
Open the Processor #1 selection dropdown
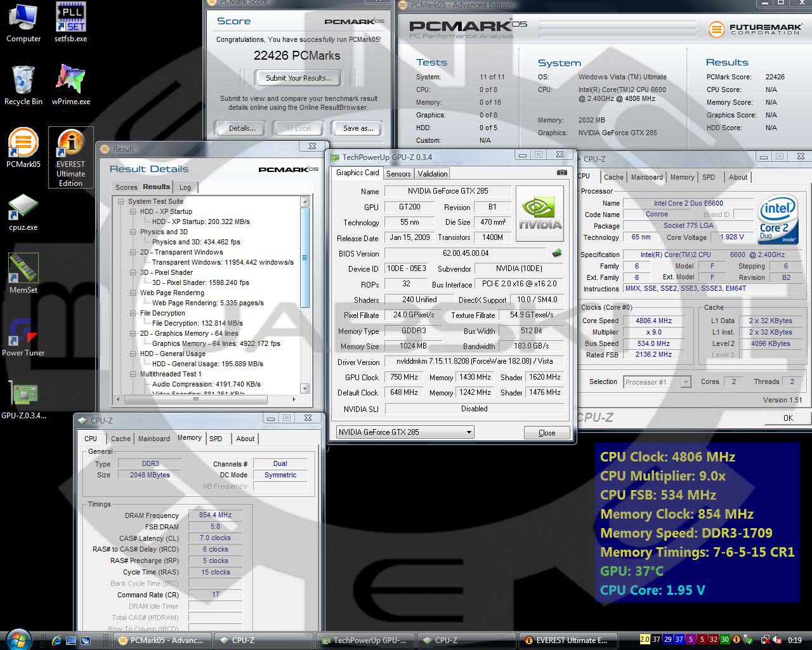[x=657, y=382]
